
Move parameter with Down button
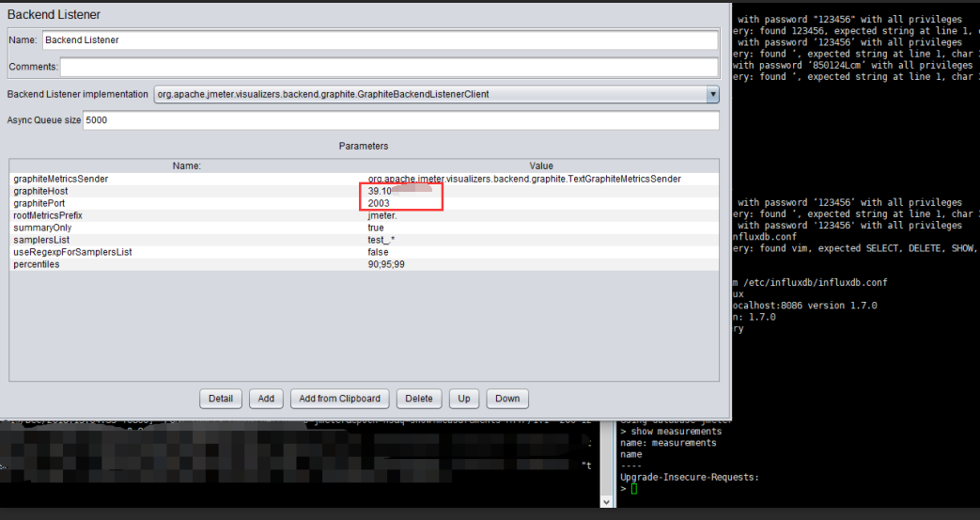(x=507, y=399)
